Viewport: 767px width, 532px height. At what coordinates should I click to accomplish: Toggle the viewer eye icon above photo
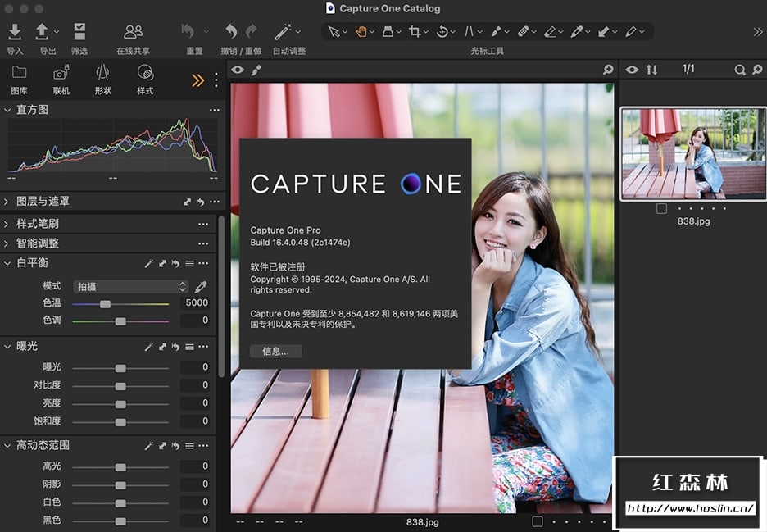[238, 70]
